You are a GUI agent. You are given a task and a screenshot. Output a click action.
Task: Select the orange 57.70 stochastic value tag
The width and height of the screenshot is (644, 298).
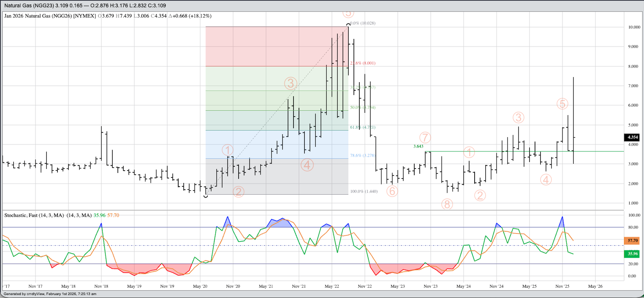point(632,240)
